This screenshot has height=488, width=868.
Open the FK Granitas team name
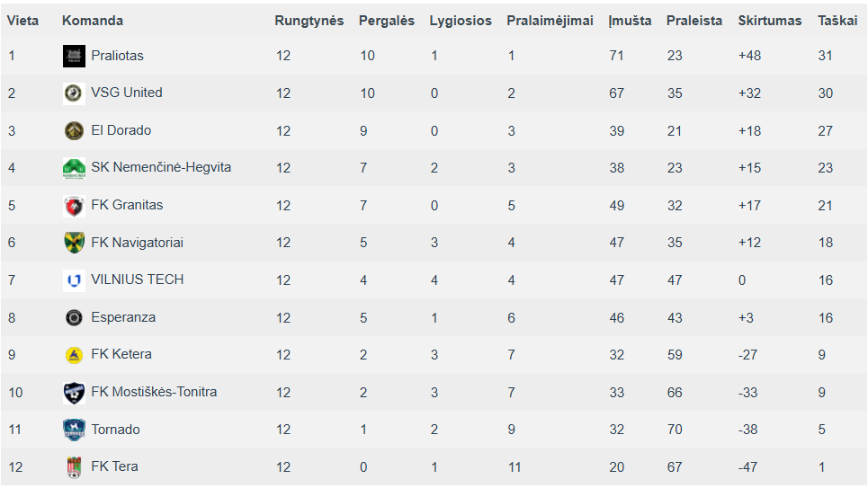click(127, 205)
